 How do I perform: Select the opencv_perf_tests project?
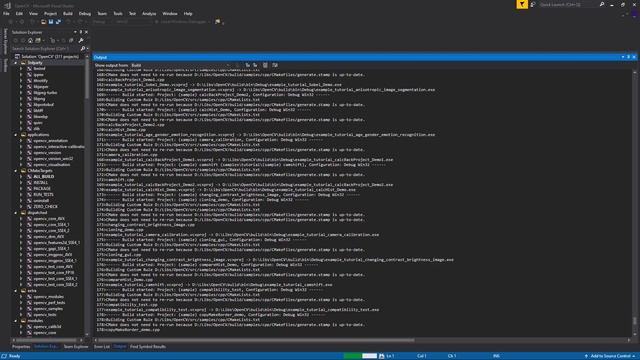click(49, 303)
